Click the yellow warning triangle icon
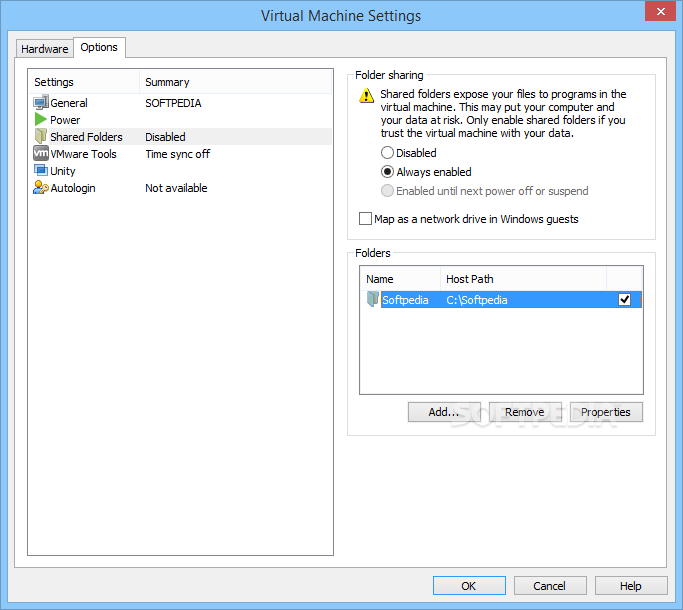 pos(366,95)
